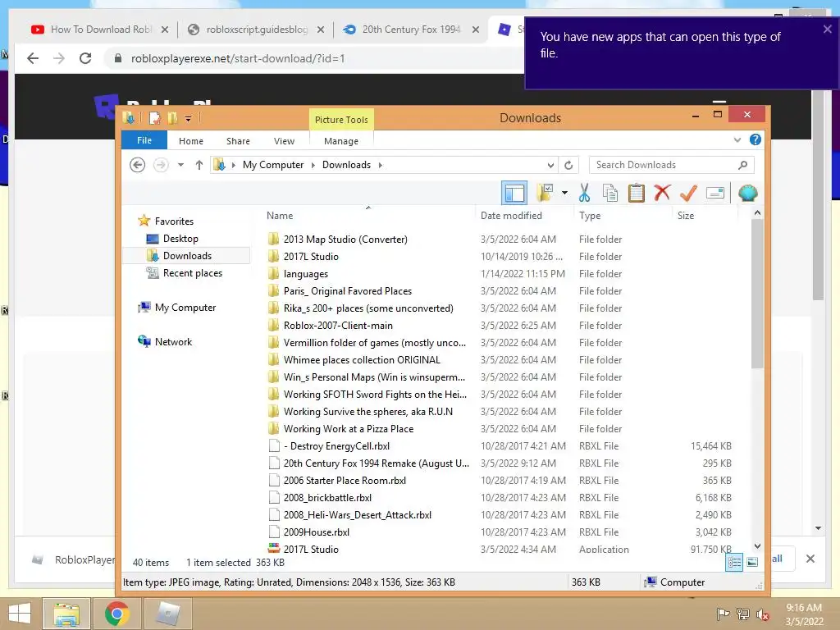This screenshot has width=840, height=630.
Task: Click the red X Delete icon
Action: tap(662, 192)
